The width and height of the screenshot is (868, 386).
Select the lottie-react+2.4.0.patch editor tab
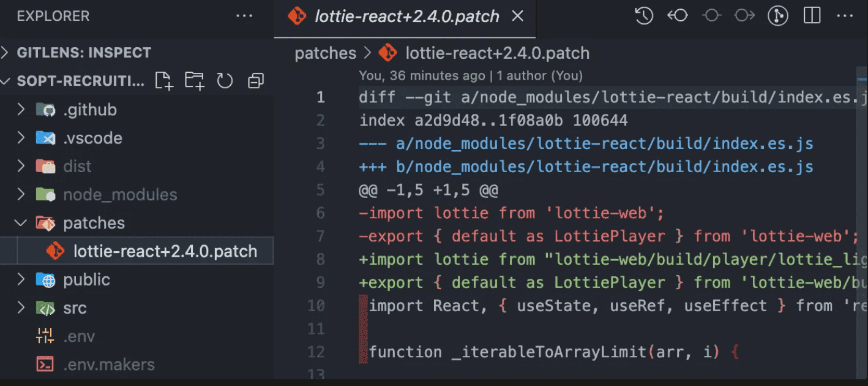[406, 17]
